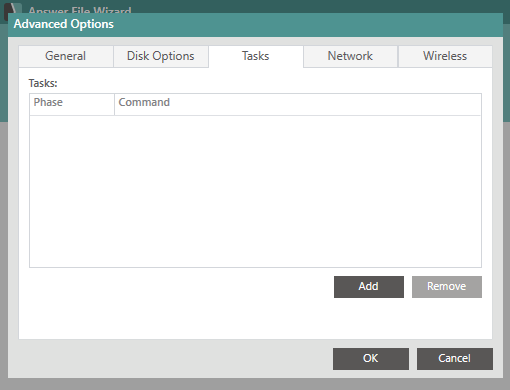Open the Wireless tab
510x390 pixels.
(x=445, y=56)
